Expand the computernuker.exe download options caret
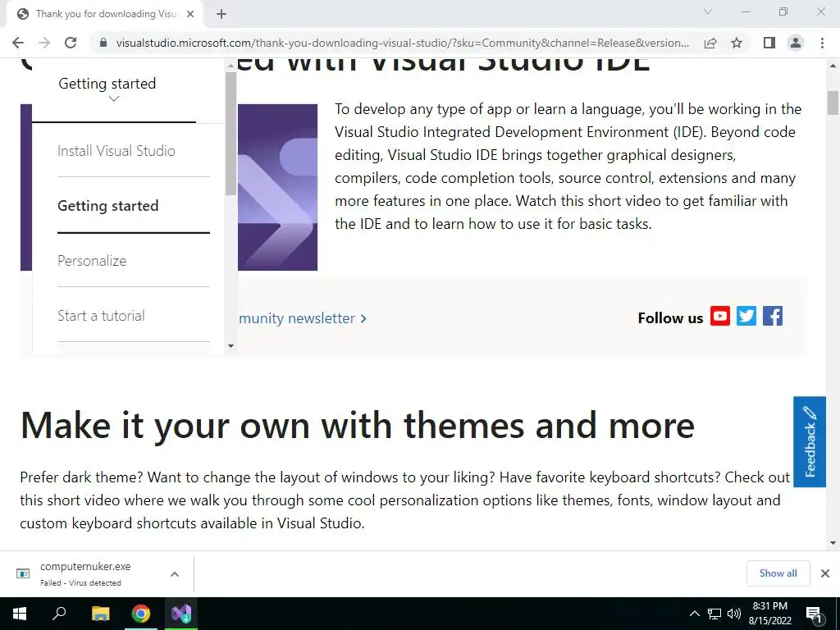Image resolution: width=840 pixels, height=630 pixels. tap(175, 574)
